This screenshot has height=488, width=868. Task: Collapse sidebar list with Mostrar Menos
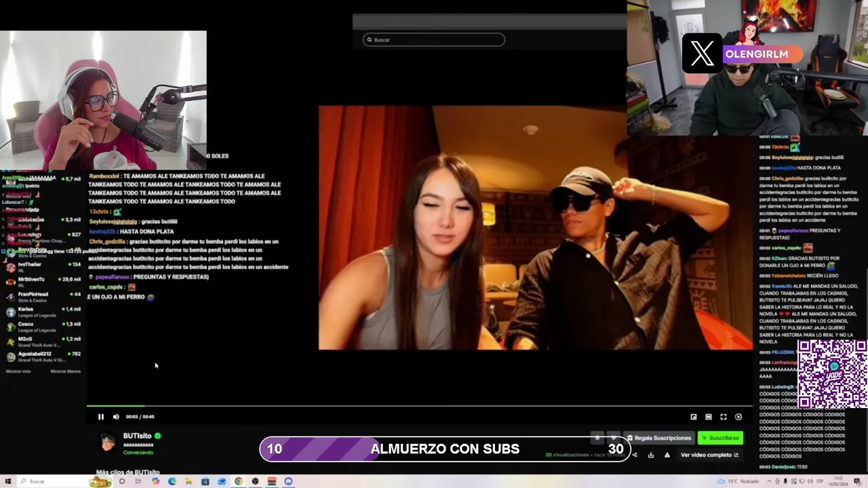click(x=66, y=371)
